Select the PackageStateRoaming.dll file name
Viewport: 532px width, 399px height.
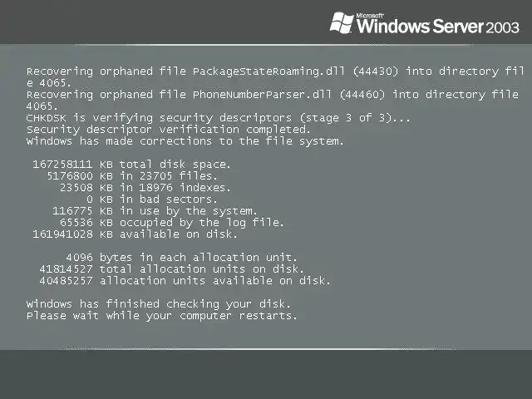[x=268, y=71]
